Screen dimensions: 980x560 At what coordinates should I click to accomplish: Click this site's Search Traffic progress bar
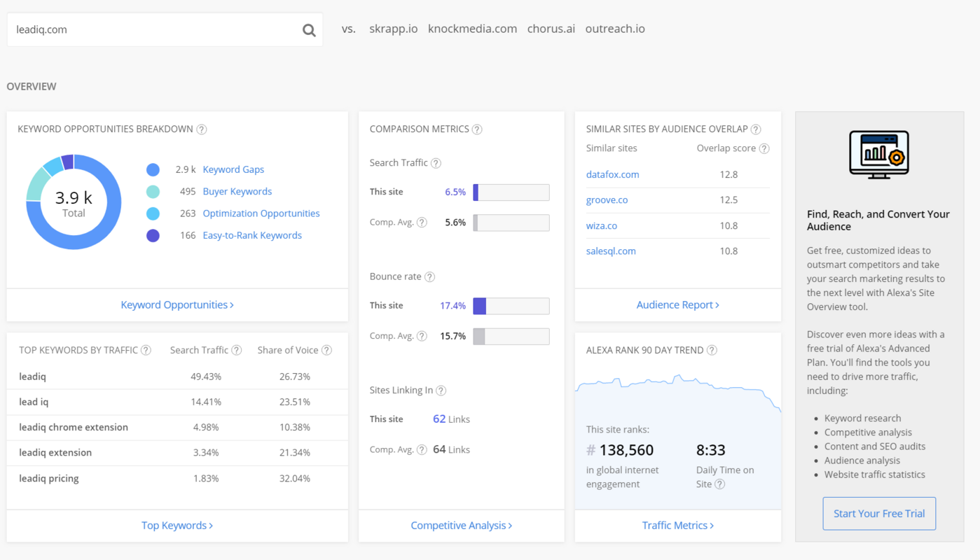coord(511,192)
